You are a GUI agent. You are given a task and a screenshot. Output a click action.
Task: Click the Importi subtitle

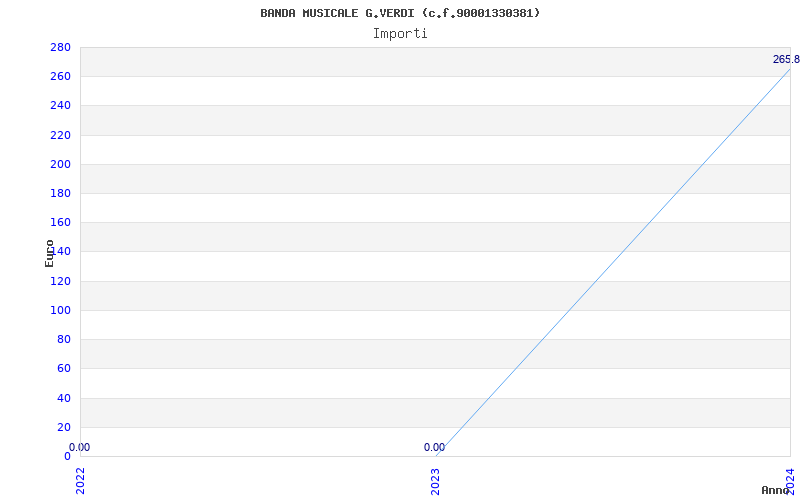400,34
